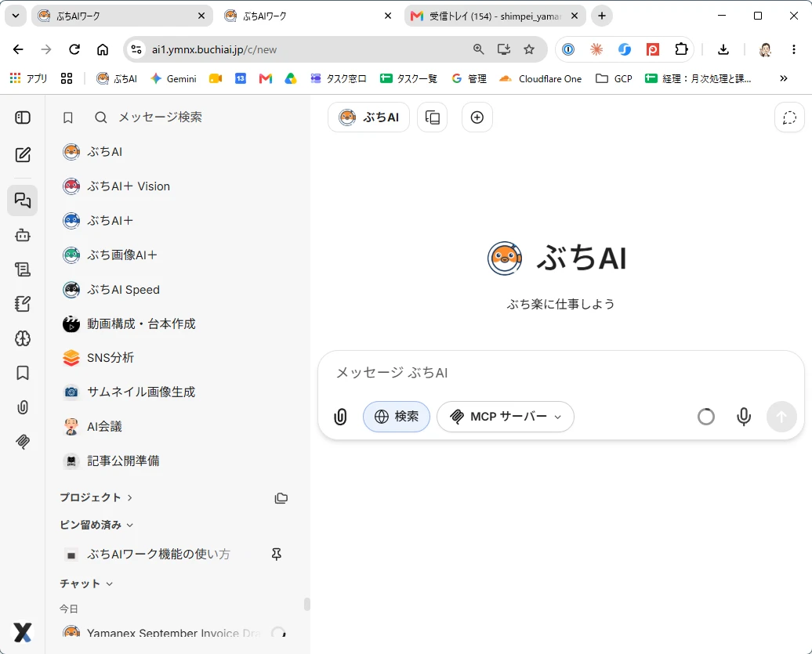The height and width of the screenshot is (654, 812).
Task: Open the Chrome profile avatar
Action: (765, 49)
